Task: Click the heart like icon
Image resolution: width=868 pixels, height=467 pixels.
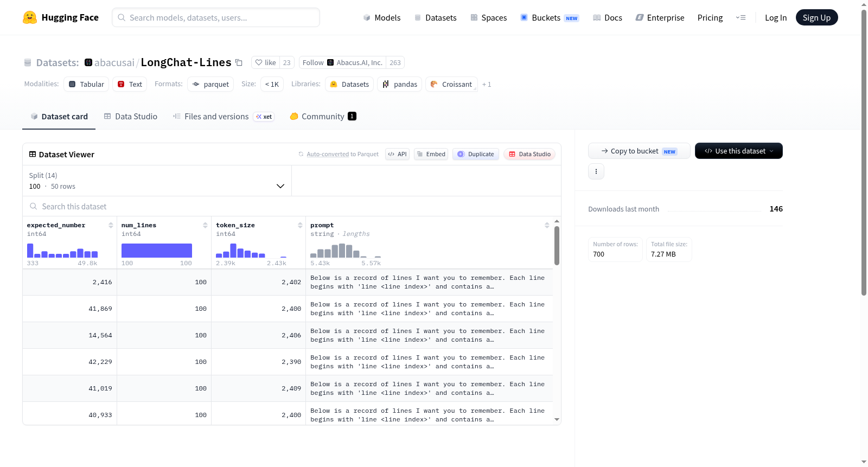Action: click(x=259, y=62)
